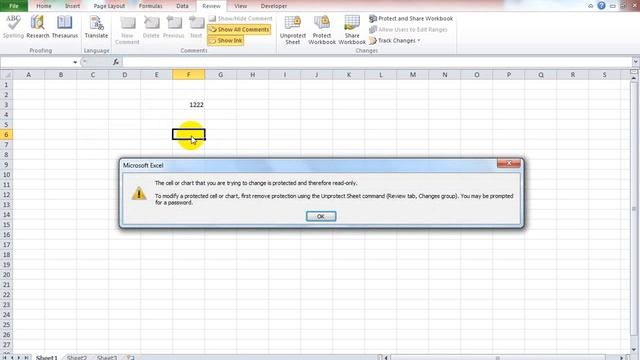
Task: Close the Microsoft Excel warning dialog
Action: pos(509,163)
